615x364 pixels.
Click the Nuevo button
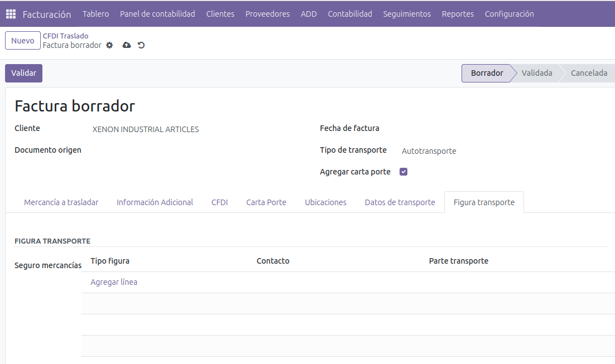pyautogui.click(x=23, y=41)
